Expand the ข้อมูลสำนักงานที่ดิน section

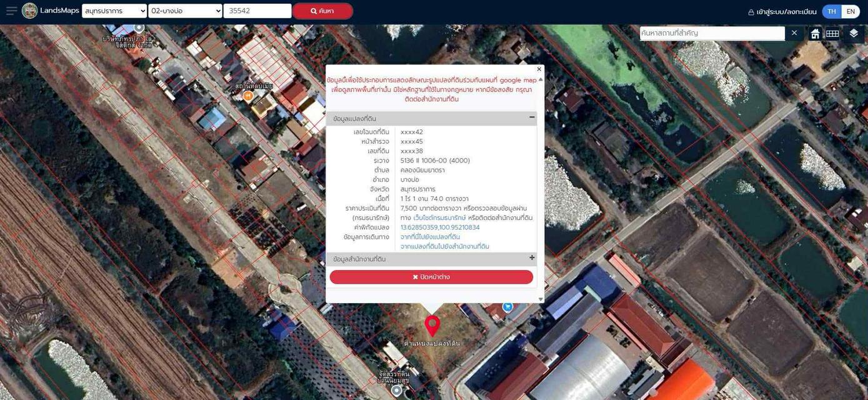coord(532,258)
